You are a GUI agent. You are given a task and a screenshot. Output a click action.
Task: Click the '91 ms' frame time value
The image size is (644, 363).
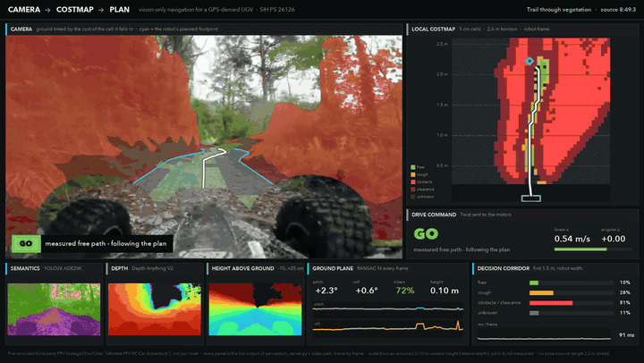coord(626,335)
